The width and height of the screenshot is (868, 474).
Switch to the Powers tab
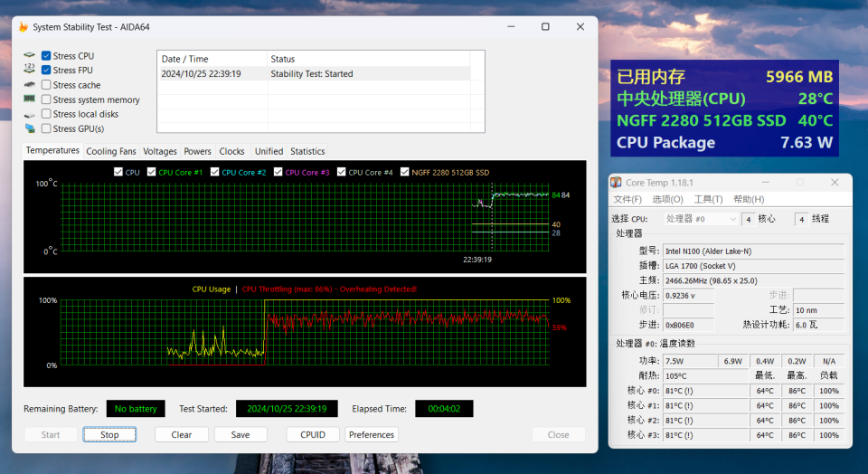[198, 151]
